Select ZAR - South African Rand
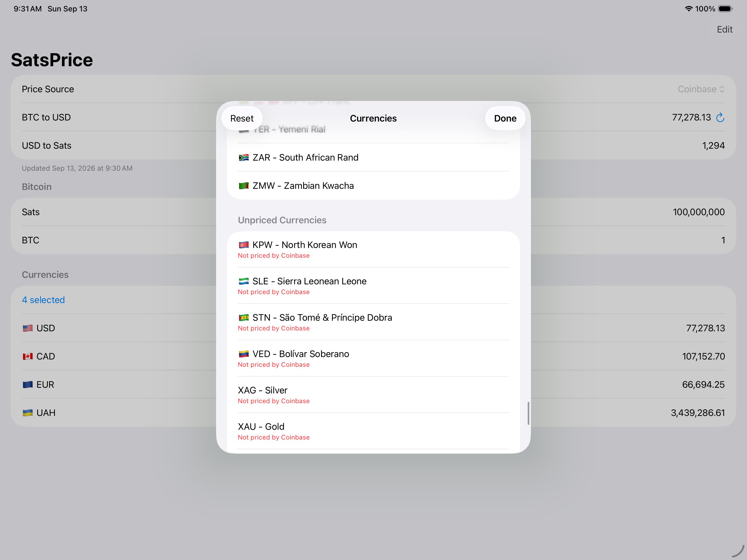This screenshot has height=560, width=747. tap(373, 157)
